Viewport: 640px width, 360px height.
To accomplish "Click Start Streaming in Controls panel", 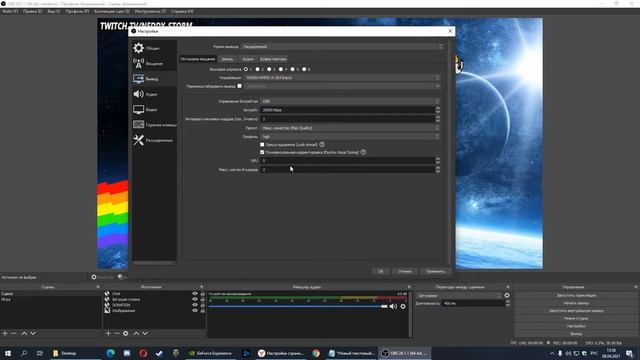I will point(576,295).
